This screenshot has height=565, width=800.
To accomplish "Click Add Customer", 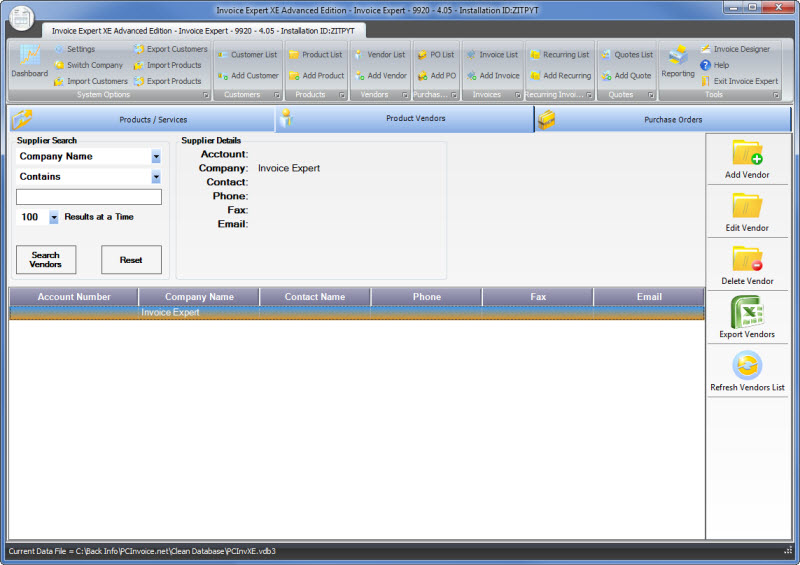I will pos(248,76).
